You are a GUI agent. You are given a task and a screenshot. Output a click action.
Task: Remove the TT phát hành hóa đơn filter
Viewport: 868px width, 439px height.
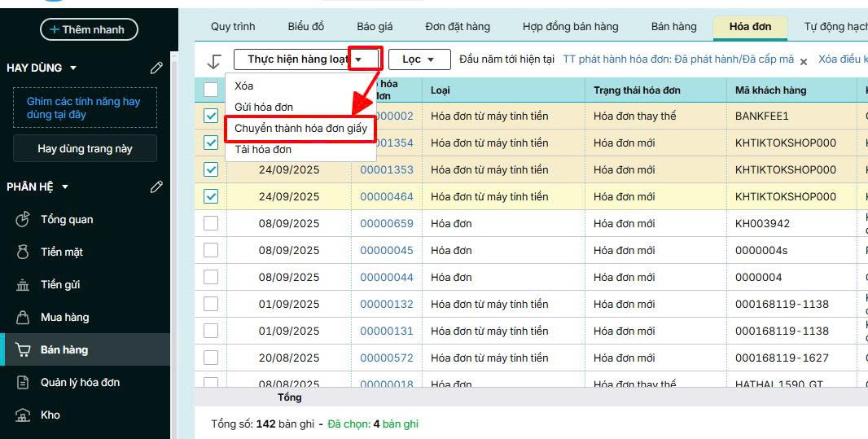pos(803,61)
